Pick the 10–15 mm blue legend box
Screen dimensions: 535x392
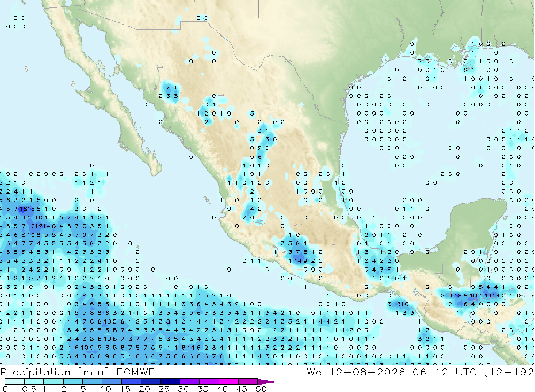tap(112, 381)
